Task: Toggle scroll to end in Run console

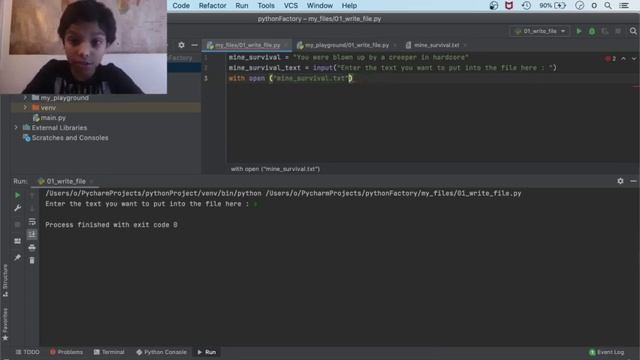Action: pyautogui.click(x=32, y=234)
